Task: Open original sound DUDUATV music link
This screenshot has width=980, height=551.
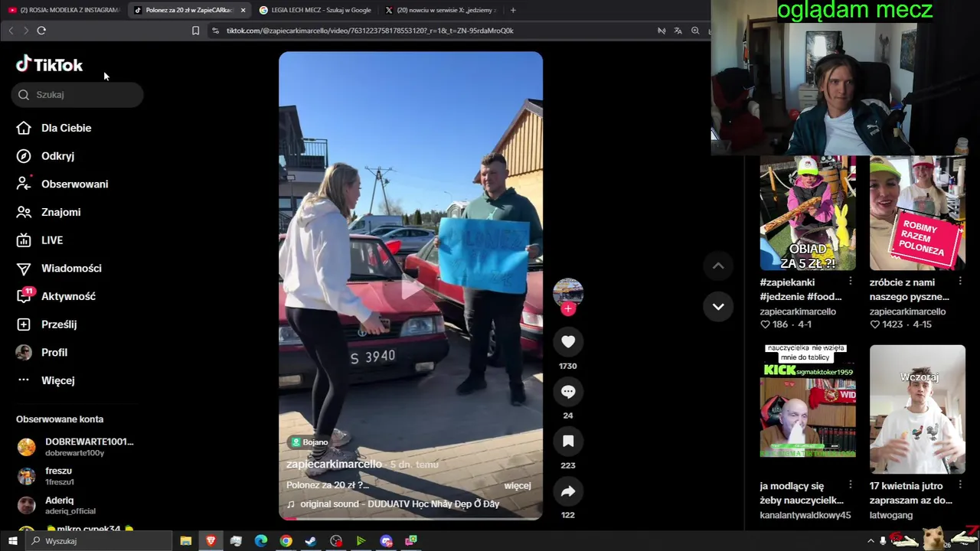Action: tap(393, 504)
